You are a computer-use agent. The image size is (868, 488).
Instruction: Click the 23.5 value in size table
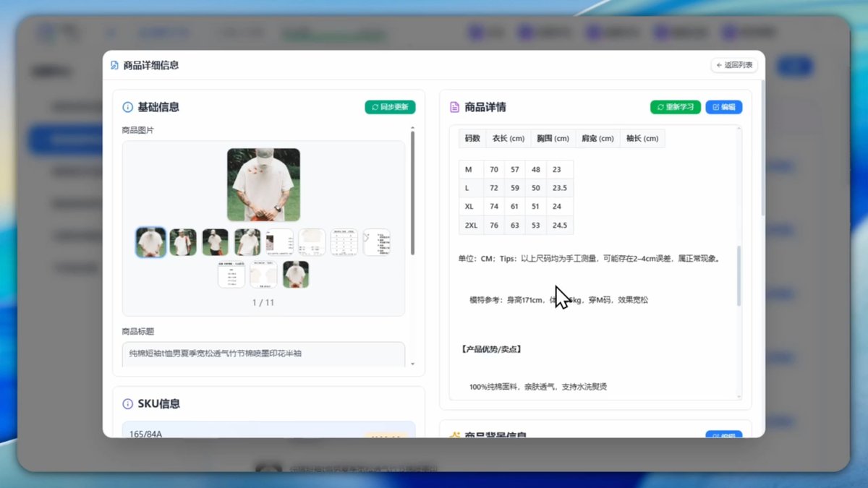(x=560, y=188)
